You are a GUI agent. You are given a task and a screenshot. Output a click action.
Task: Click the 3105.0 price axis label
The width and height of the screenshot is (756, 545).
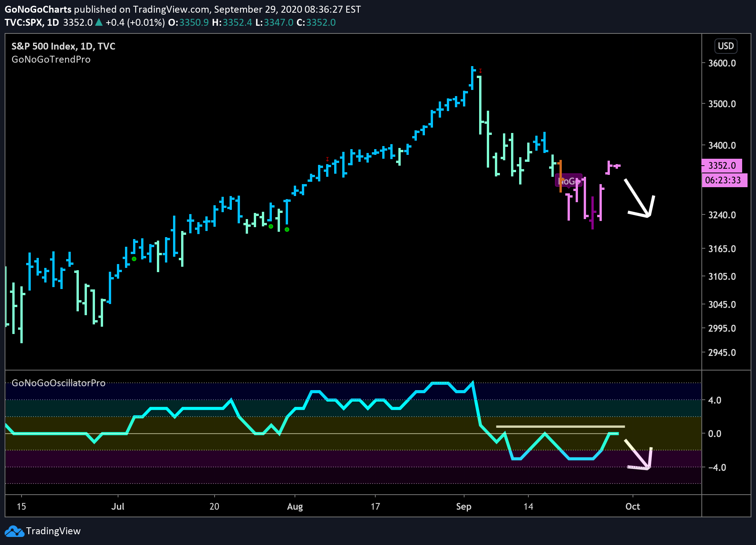click(722, 276)
